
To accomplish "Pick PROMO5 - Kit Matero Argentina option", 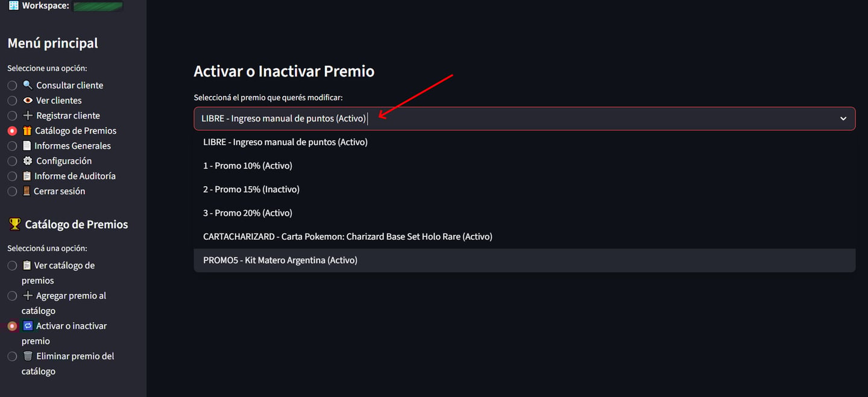I will click(x=280, y=260).
